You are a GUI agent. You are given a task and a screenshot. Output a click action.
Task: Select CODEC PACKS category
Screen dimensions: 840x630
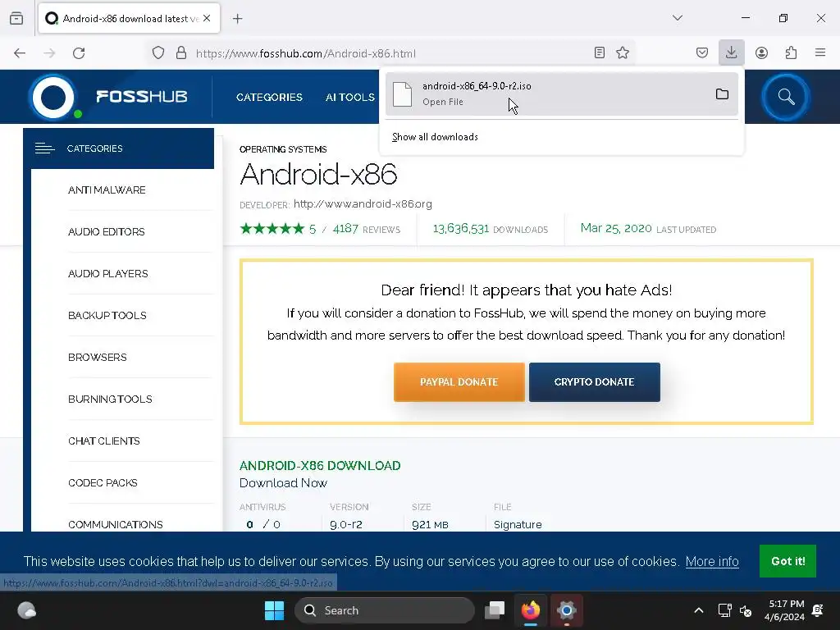coord(103,482)
